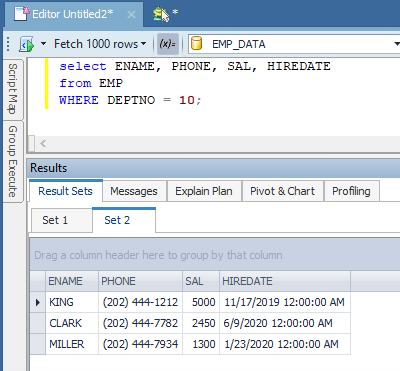Viewport: 400px width, 371px height.
Task: Switch to the Profiling tab
Action: click(351, 191)
